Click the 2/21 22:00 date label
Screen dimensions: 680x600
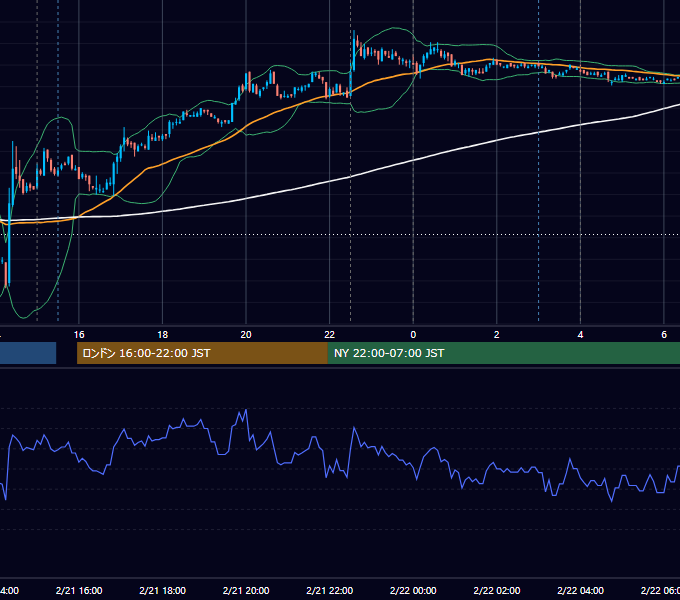[330, 590]
